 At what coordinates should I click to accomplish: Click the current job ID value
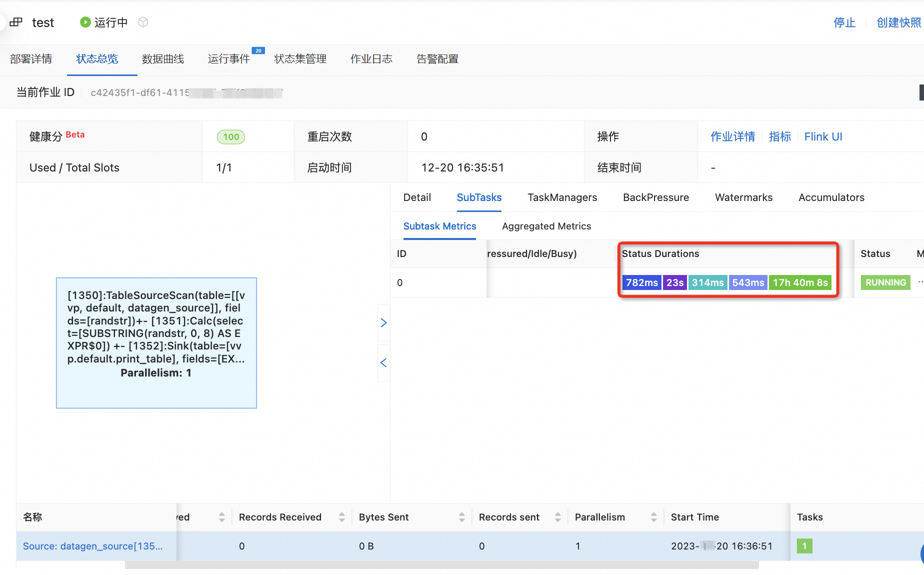tap(187, 92)
